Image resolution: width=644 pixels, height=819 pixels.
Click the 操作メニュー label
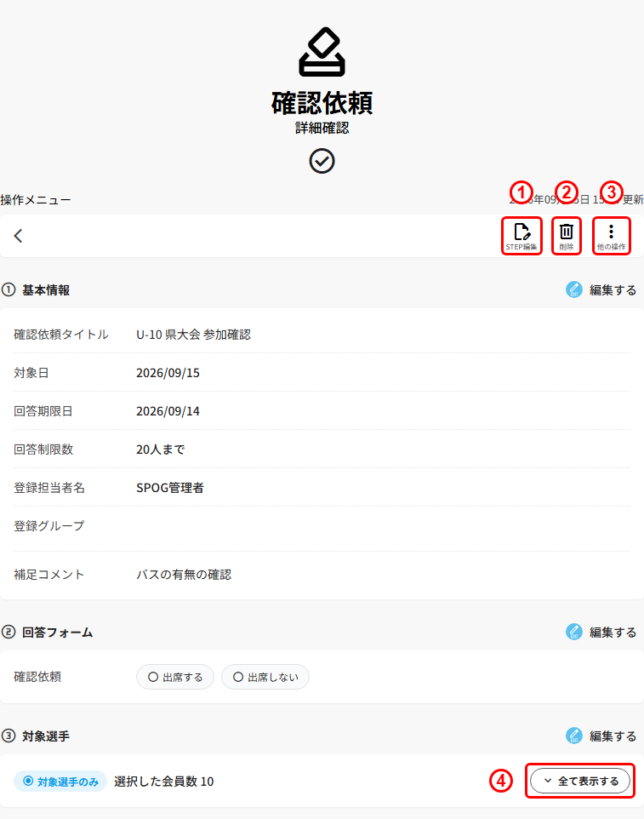tap(36, 199)
